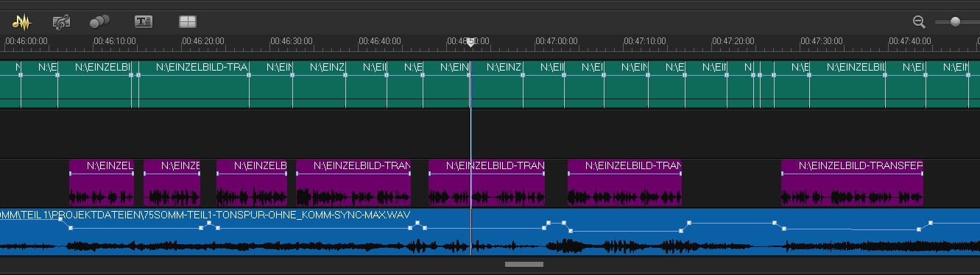Viewport: 980px width, 275px height.
Task: Select the green N:\EINZELBILD-TRA video clip
Action: pos(194,85)
